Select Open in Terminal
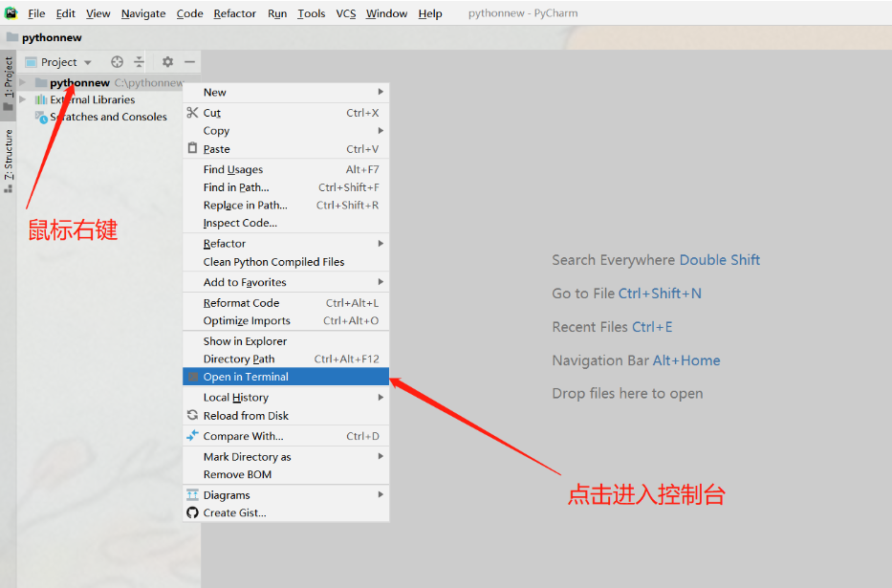 pos(286,377)
